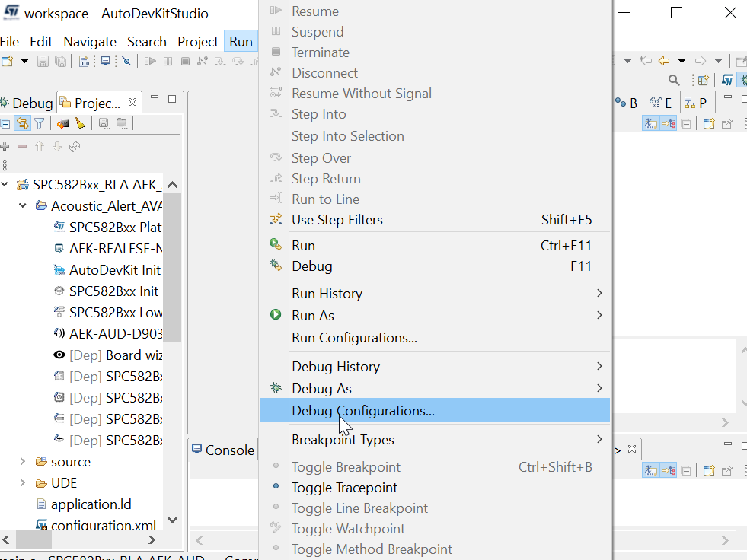Click the three-dot view menu in explorer
The image size is (747, 560).
pos(5,165)
